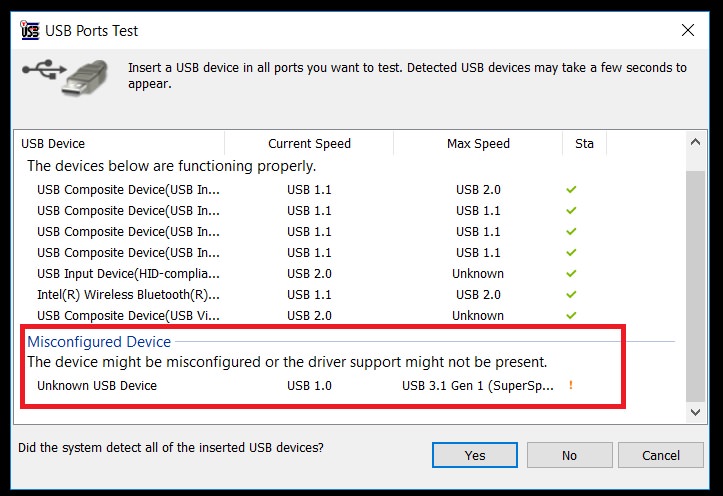Select the Unknown USB Device row
The image size is (723, 496).
[x=304, y=385]
